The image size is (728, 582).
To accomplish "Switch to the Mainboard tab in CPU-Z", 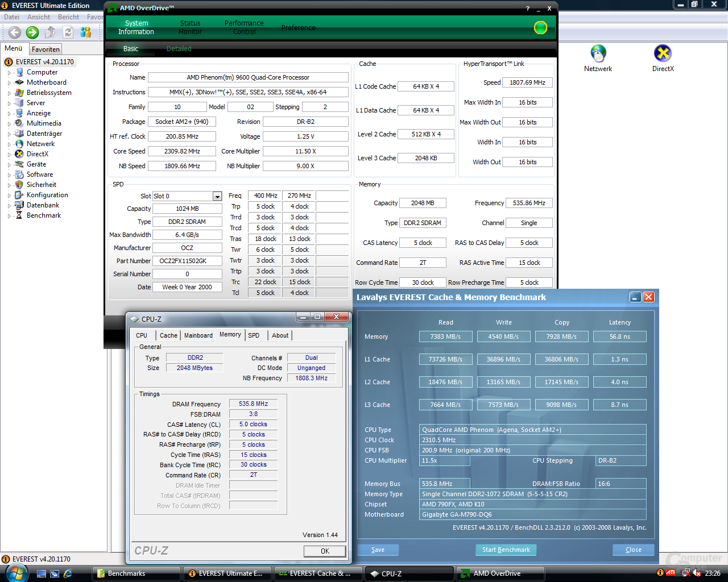I will pos(198,335).
